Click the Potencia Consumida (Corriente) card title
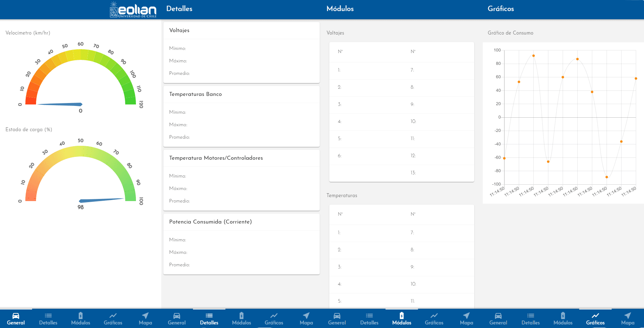 click(210, 222)
